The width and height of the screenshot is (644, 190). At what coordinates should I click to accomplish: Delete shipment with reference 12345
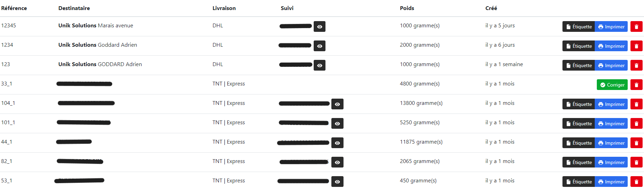coord(636,27)
